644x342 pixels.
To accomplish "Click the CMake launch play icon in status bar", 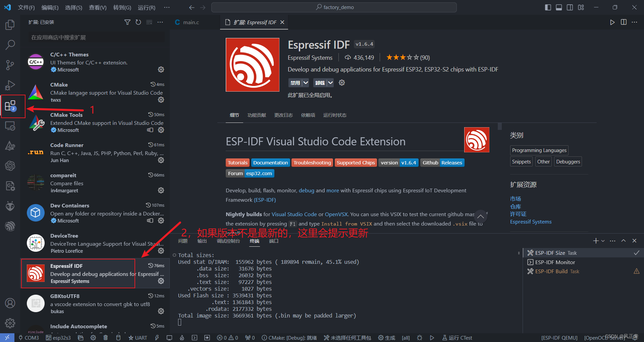I will pos(432,338).
